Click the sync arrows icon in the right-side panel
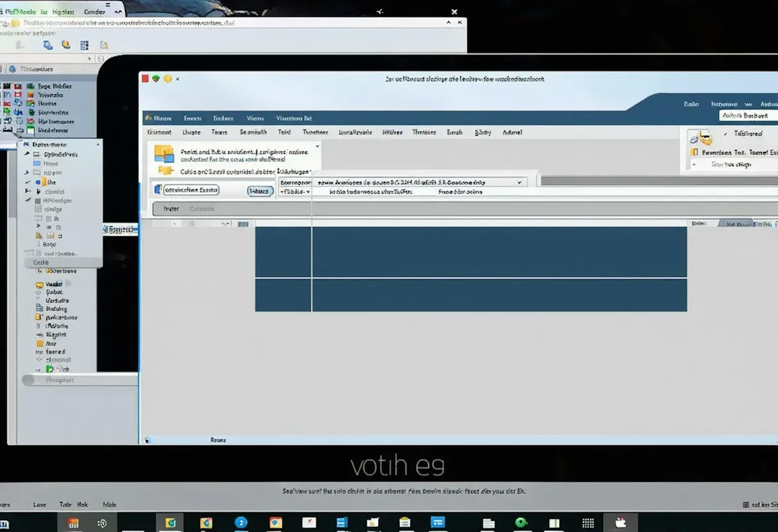Image resolution: width=778 pixels, height=532 pixels. click(x=694, y=141)
